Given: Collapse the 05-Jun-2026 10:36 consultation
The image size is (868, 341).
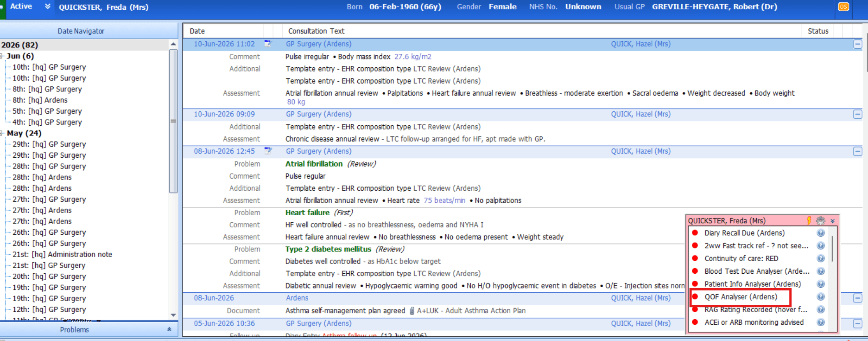Looking at the screenshot, I should [858, 323].
